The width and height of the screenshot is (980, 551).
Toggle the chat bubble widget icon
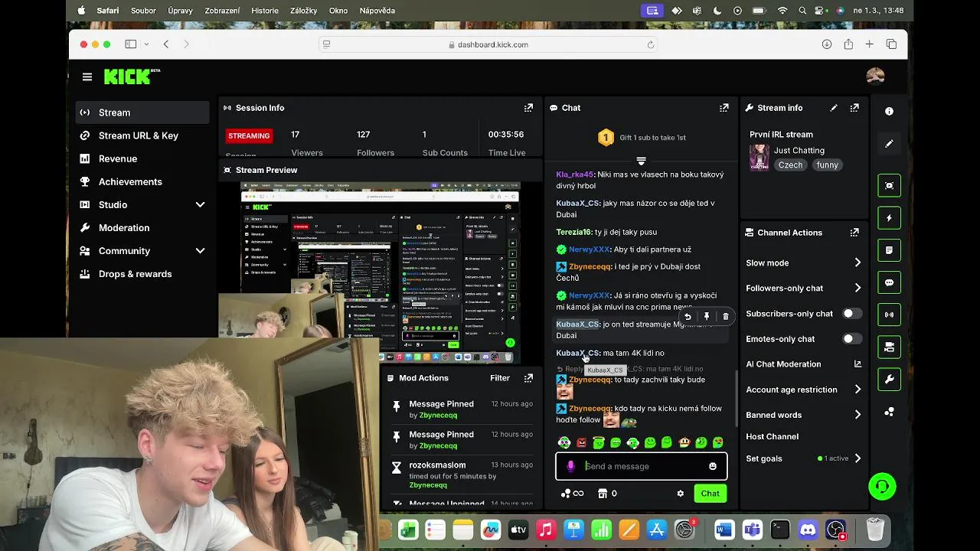coord(889,282)
